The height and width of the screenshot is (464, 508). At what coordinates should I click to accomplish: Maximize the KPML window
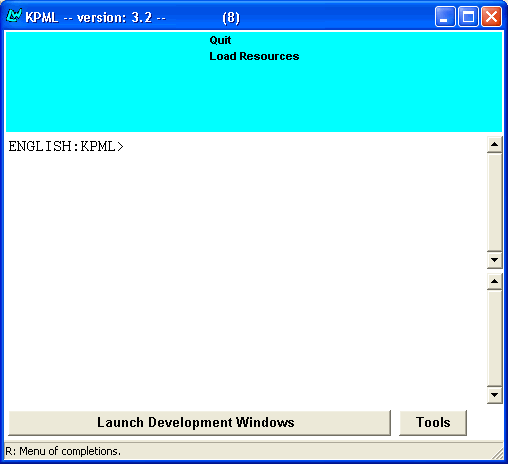[x=468, y=16]
